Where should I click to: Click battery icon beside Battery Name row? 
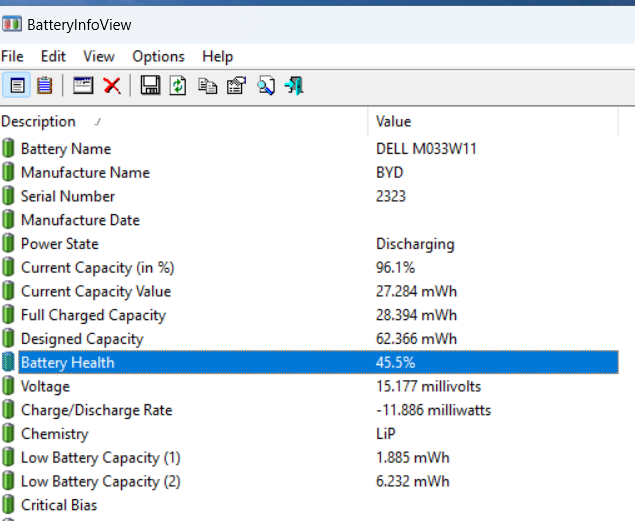click(x=8, y=148)
